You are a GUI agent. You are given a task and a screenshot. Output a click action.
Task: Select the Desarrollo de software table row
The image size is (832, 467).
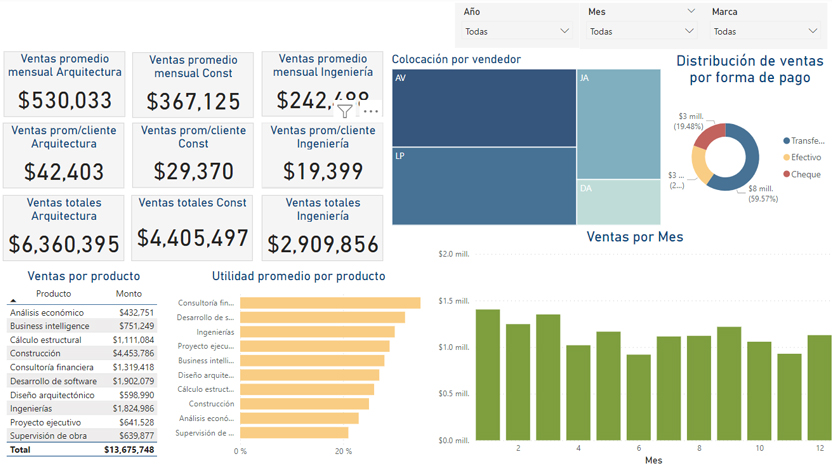click(80, 381)
